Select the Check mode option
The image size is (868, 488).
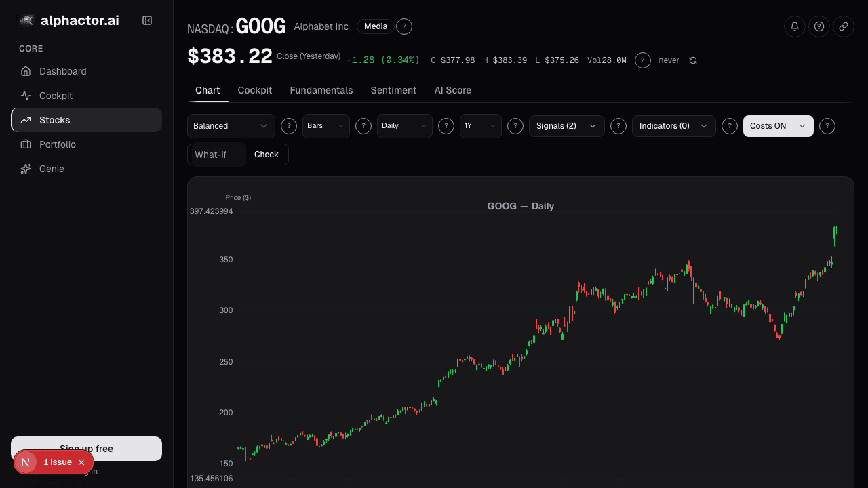click(x=267, y=155)
